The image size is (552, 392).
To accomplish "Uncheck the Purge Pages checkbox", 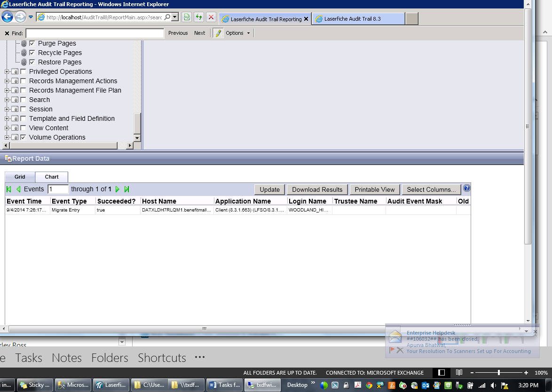I will point(32,43).
